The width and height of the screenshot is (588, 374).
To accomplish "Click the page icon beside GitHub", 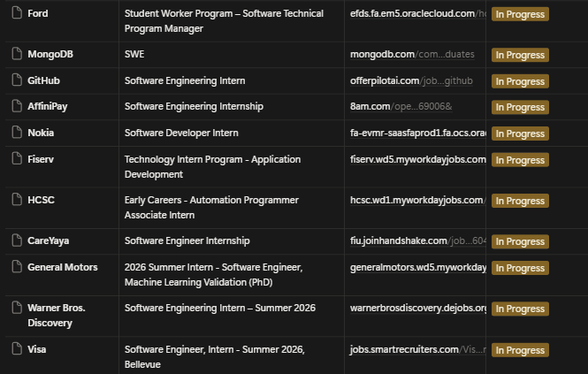I will coord(17,80).
